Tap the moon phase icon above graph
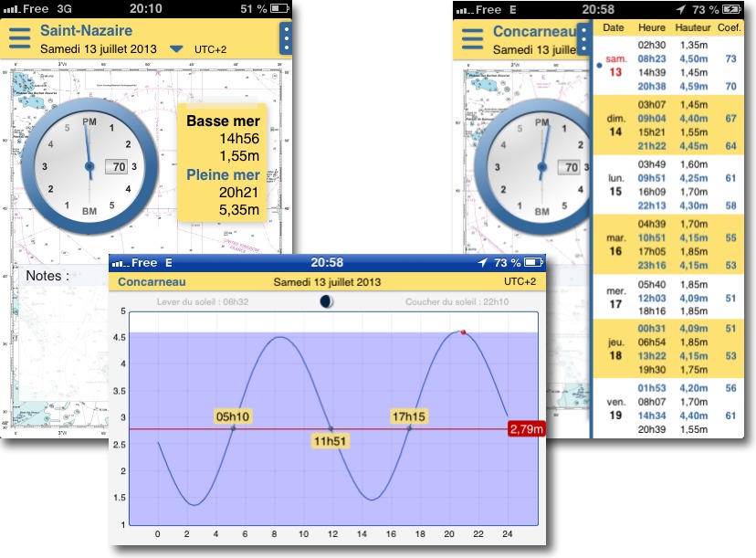This screenshot has height=558, width=756. coord(326,300)
